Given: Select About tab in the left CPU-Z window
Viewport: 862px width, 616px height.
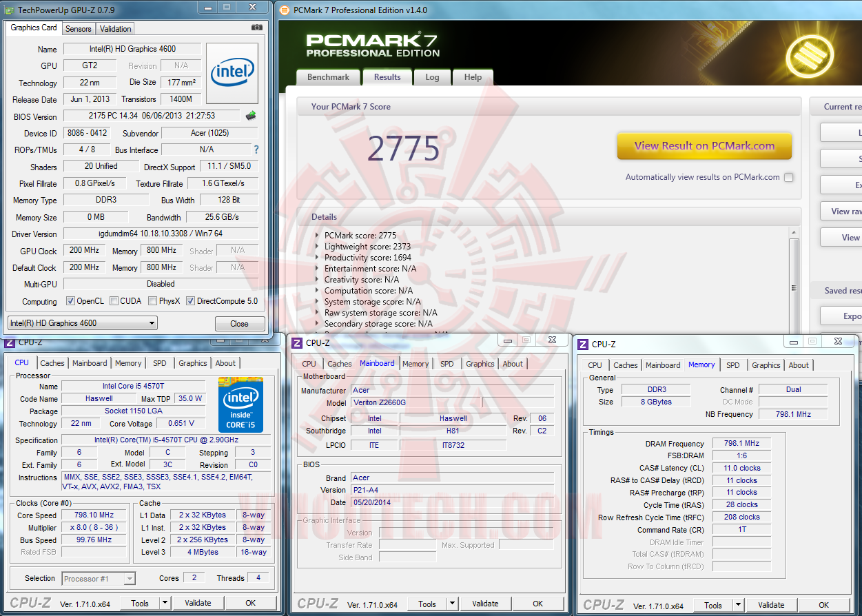Looking at the screenshot, I should (x=225, y=363).
